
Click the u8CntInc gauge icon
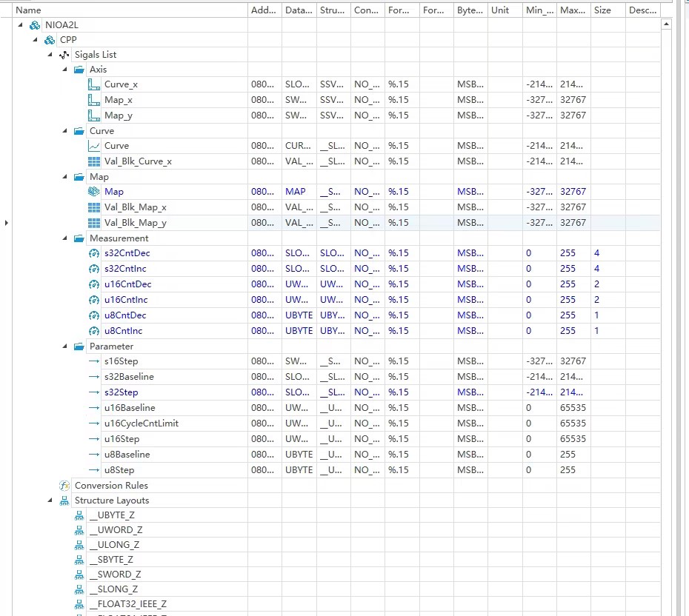pyautogui.click(x=93, y=331)
